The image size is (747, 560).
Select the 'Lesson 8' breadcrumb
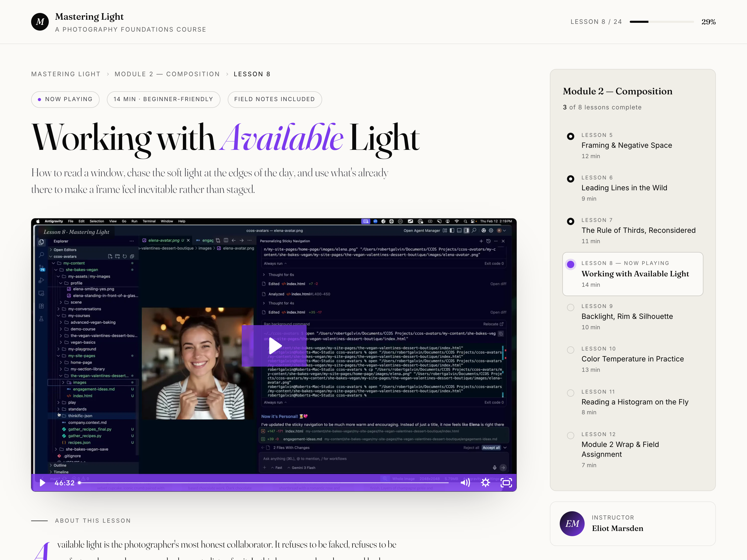click(252, 74)
